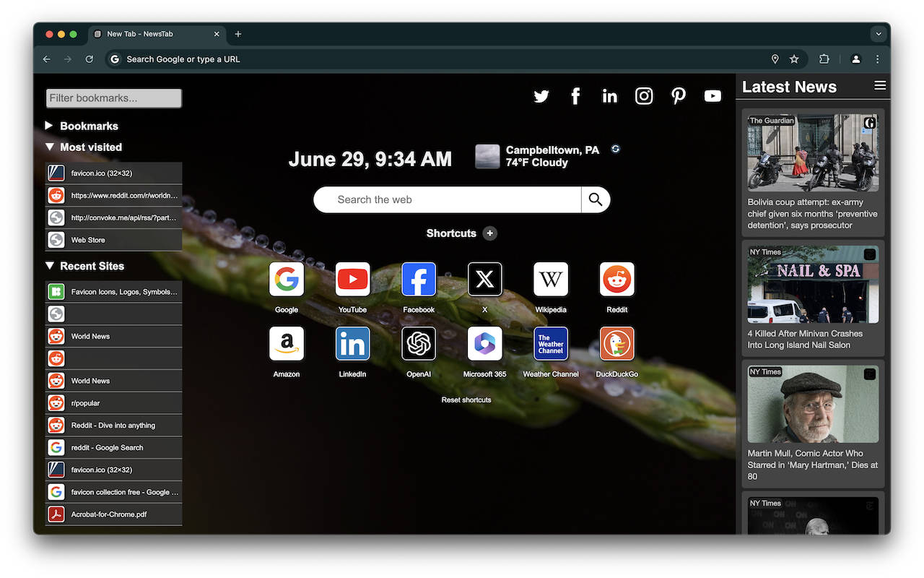This screenshot has width=924, height=578.
Task: Click the Reset shortcuts link
Action: point(466,400)
